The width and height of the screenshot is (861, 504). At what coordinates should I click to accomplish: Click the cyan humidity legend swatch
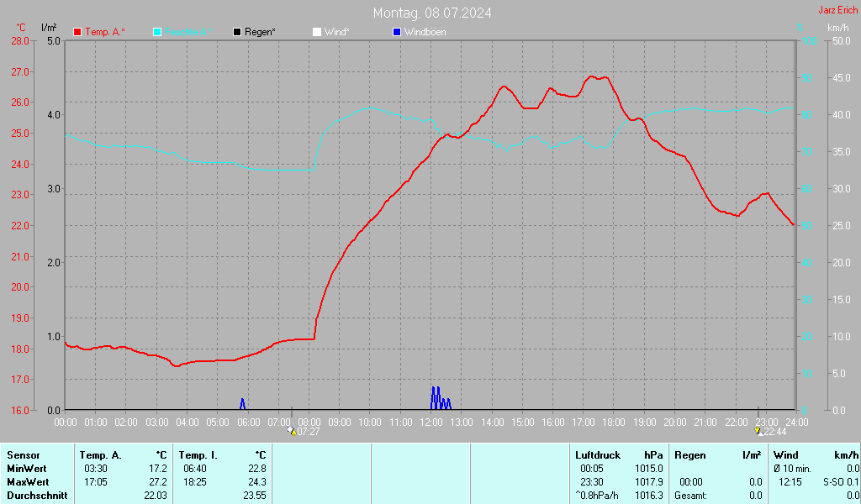click(x=158, y=32)
